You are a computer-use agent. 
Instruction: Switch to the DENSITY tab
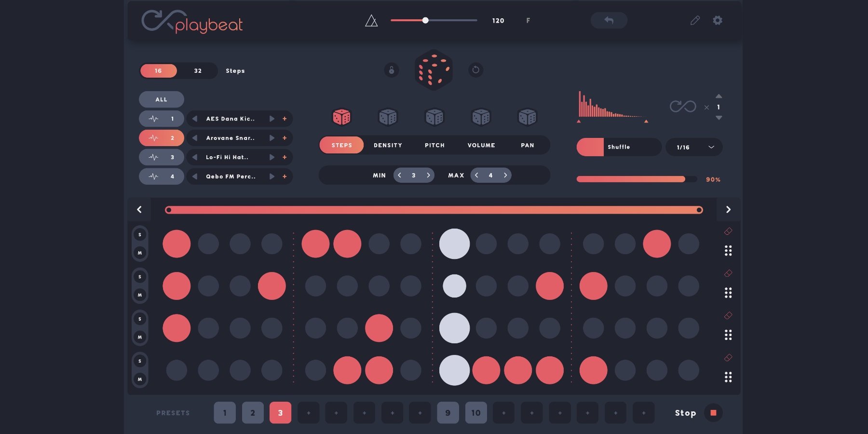coord(388,145)
